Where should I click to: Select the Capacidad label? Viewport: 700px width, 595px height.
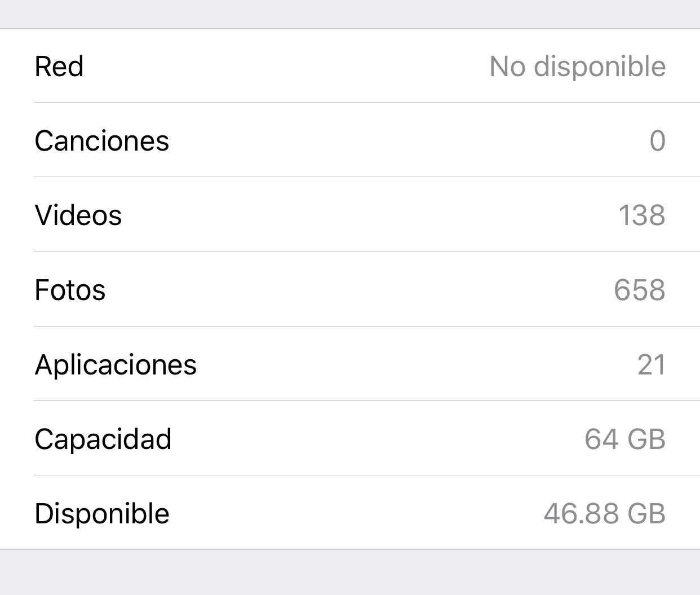(103, 439)
